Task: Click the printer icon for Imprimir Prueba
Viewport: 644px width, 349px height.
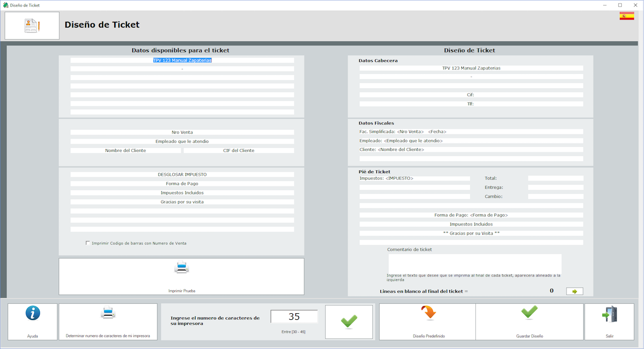Action: [x=182, y=268]
